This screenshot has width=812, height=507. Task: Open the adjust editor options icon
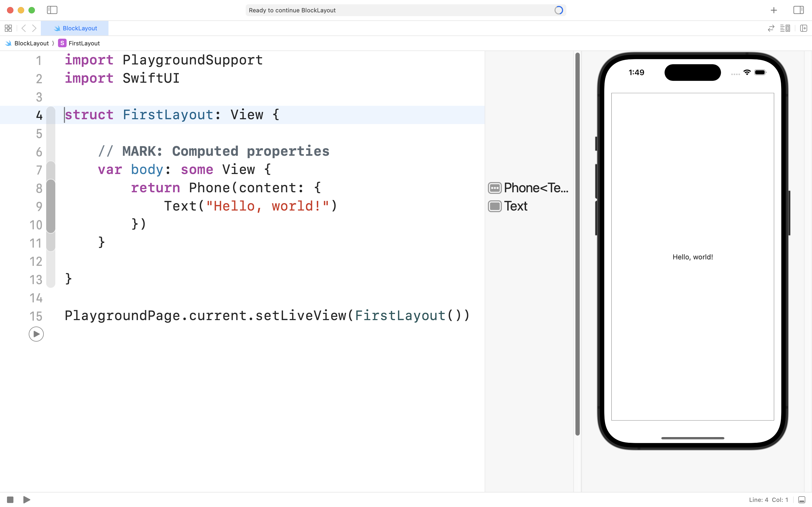[785, 28]
